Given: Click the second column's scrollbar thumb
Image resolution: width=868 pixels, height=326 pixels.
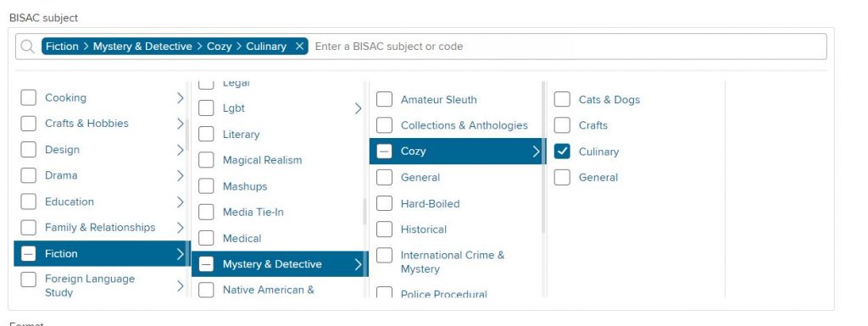Looking at the screenshot, I should point(364,211).
